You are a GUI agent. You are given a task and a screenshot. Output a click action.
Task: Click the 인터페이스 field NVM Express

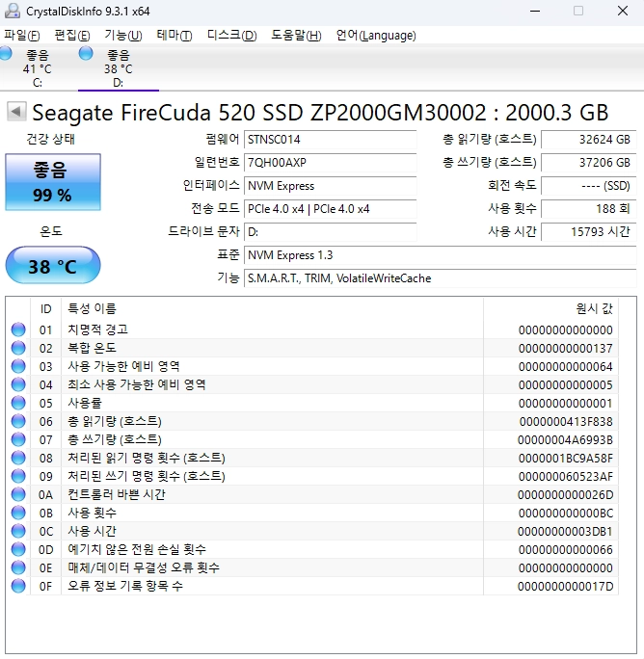pyautogui.click(x=331, y=186)
